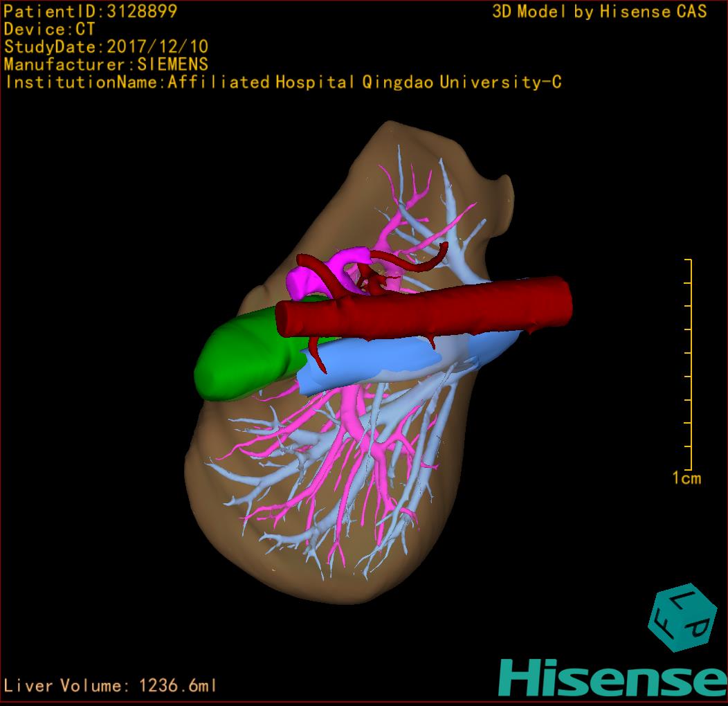Click the PatientID 3128899 label
Viewport: 728px width, 706px height.
[x=91, y=11]
